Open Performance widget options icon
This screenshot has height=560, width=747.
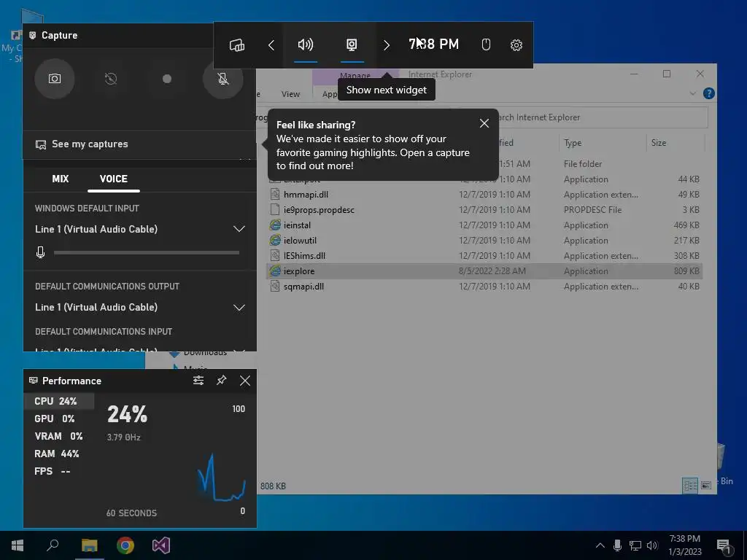[x=198, y=381]
